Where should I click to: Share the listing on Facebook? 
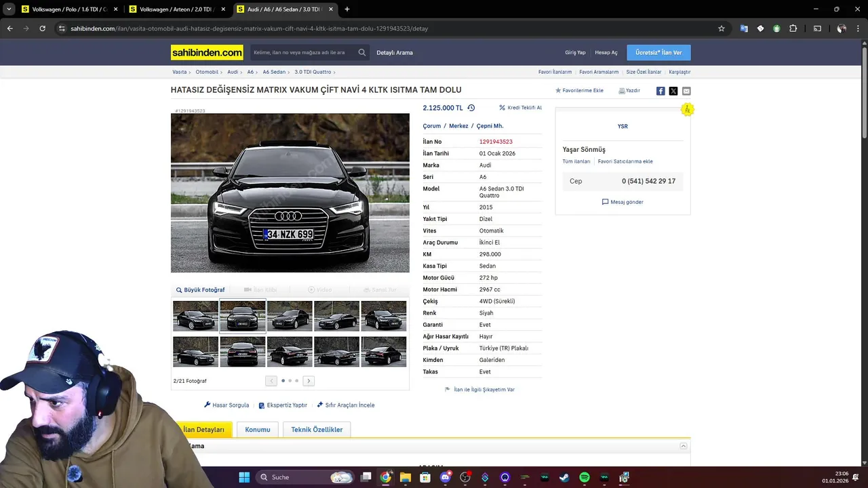coord(660,91)
